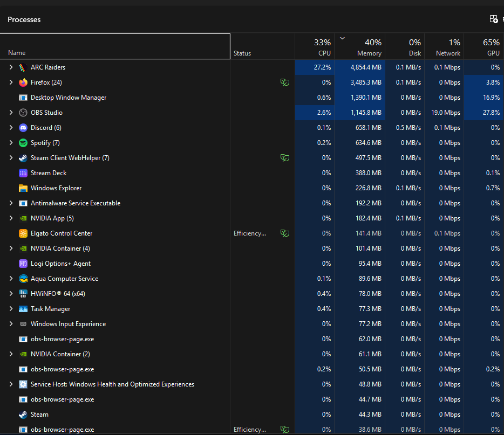Expand the Discord (6) process group
Image resolution: width=504 pixels, height=435 pixels.
pyautogui.click(x=11, y=128)
